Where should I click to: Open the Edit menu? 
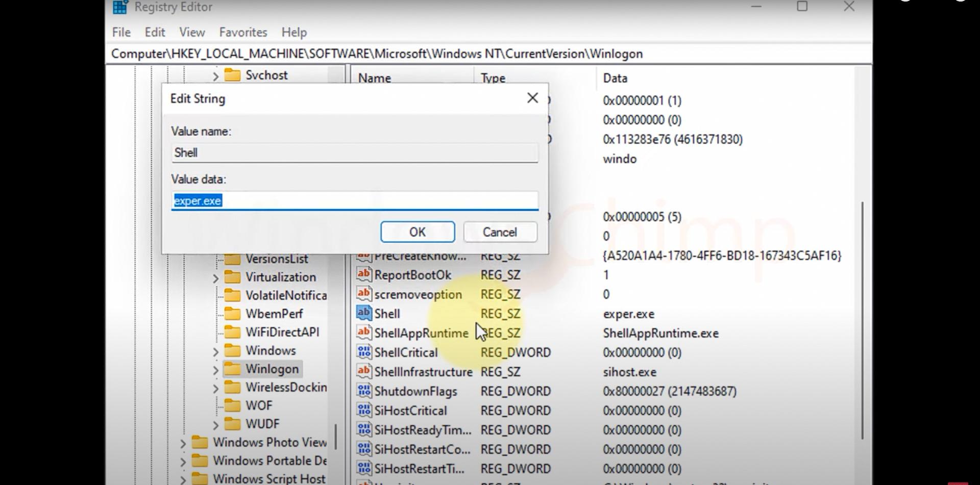[155, 32]
